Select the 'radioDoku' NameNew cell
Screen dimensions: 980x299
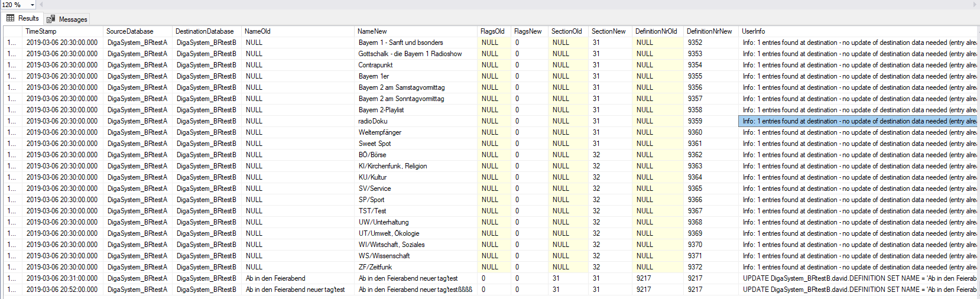pos(373,121)
